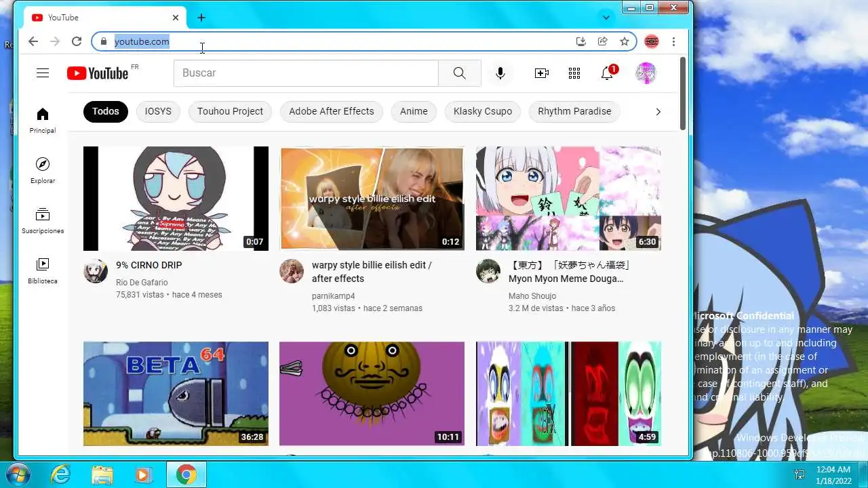The height and width of the screenshot is (488, 868).
Task: Select the Touhou Project chip
Action: click(x=231, y=111)
